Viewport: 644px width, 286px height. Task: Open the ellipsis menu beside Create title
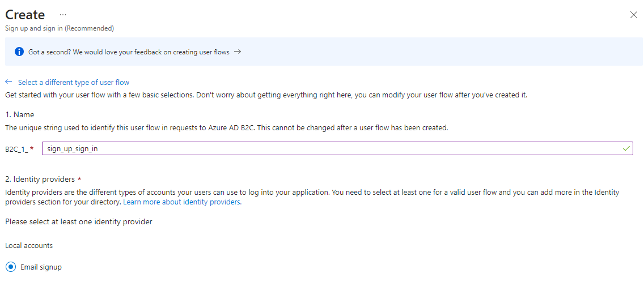[62, 14]
